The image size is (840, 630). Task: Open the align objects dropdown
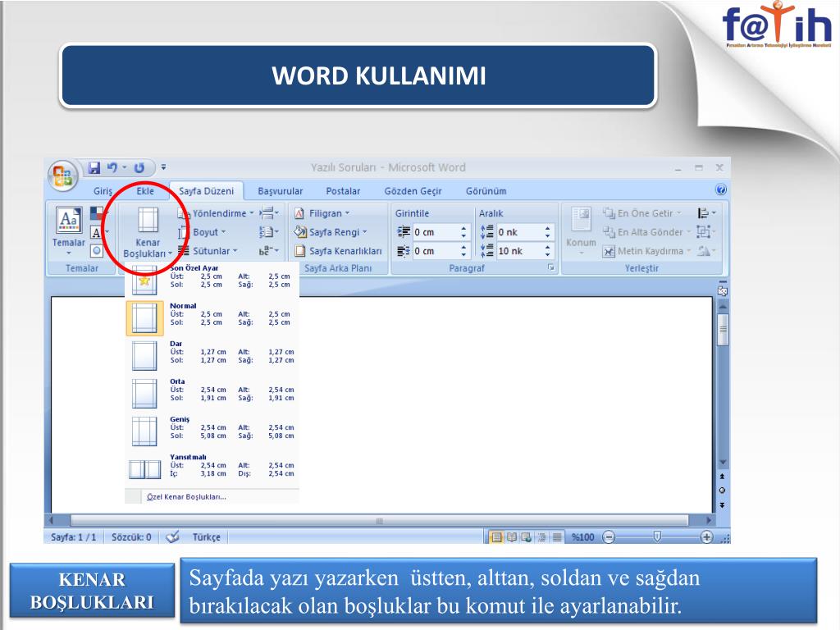click(706, 213)
